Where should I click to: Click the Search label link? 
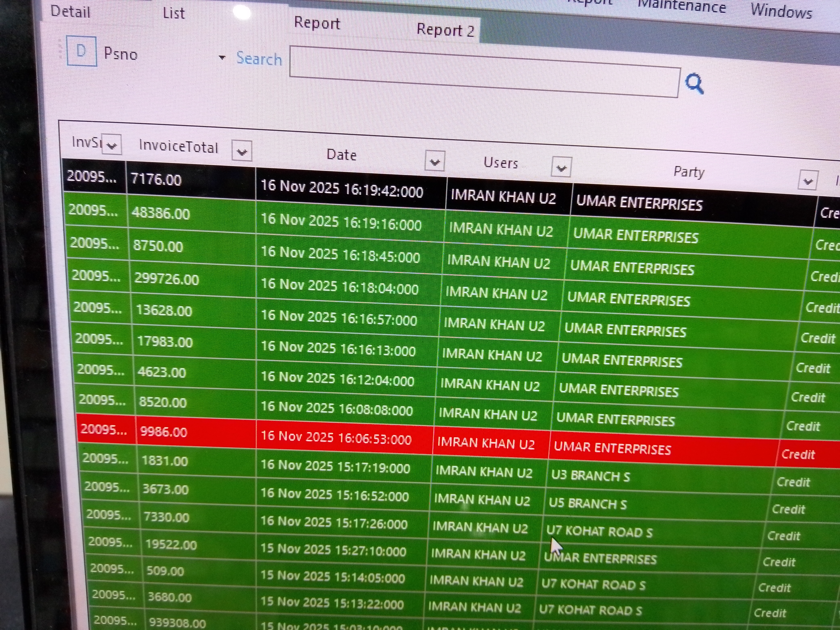click(x=259, y=59)
